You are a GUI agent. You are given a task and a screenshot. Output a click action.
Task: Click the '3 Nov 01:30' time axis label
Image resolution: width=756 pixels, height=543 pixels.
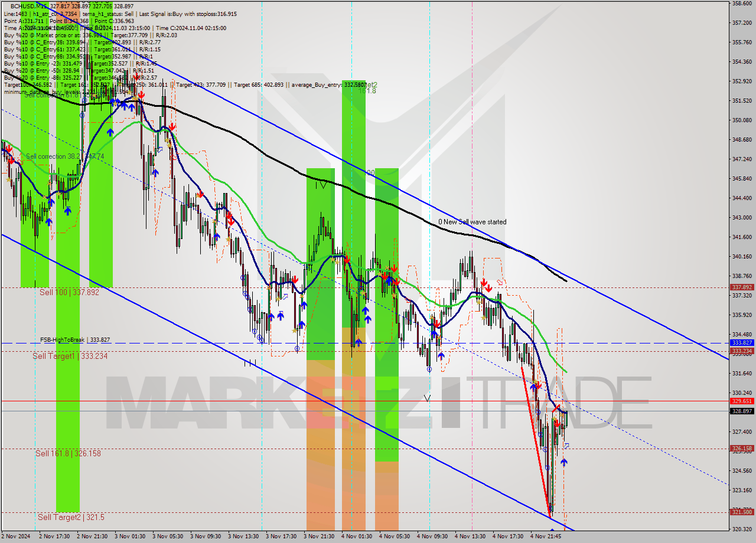131,537
